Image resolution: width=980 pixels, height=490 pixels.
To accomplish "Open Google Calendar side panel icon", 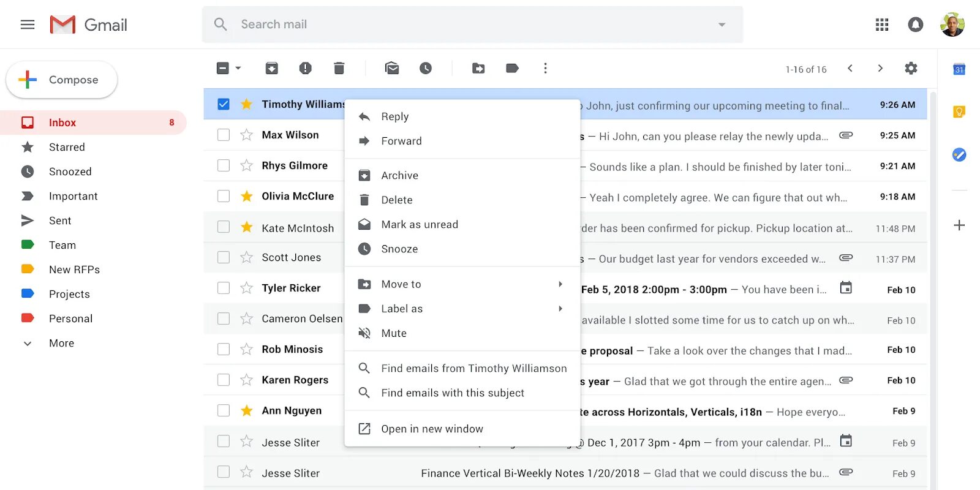I will click(x=959, y=69).
